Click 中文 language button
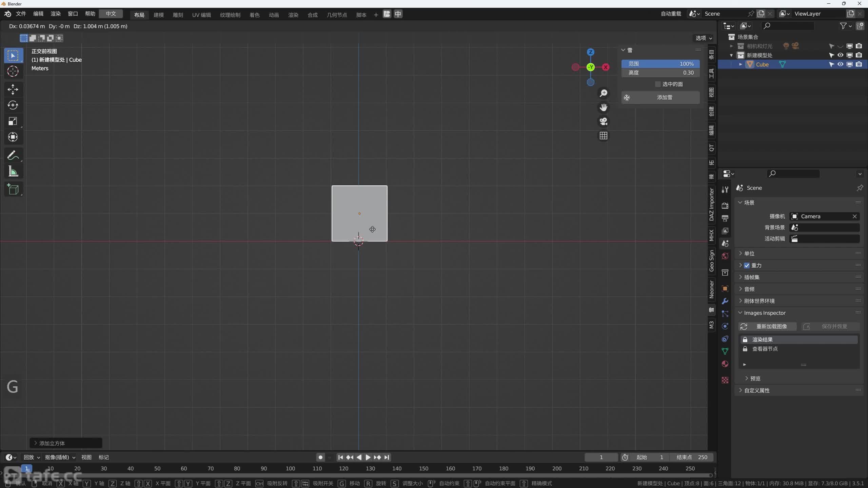The image size is (868, 488). (111, 14)
